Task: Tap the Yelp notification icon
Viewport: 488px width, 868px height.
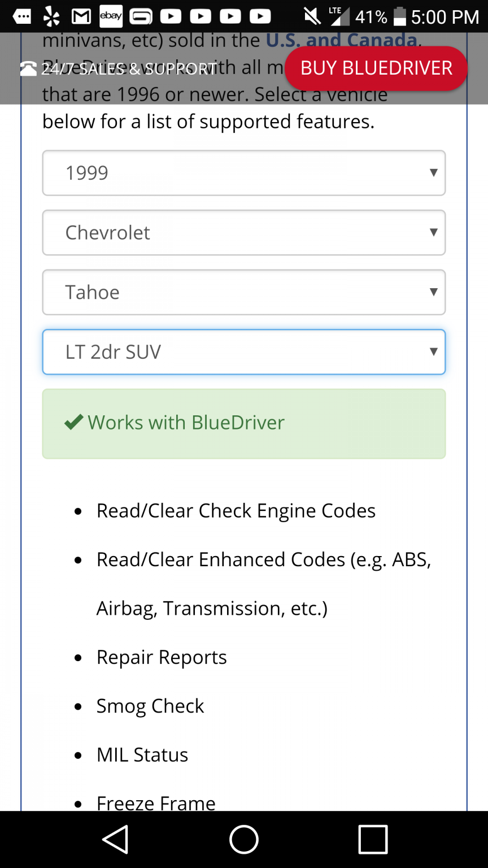Action: coord(51,17)
